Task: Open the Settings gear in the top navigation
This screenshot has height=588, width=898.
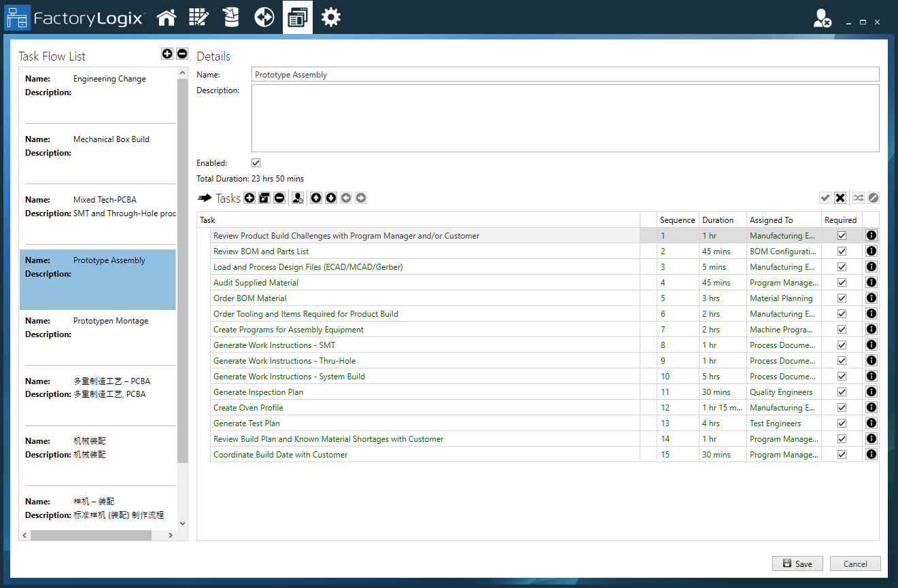Action: coord(331,17)
